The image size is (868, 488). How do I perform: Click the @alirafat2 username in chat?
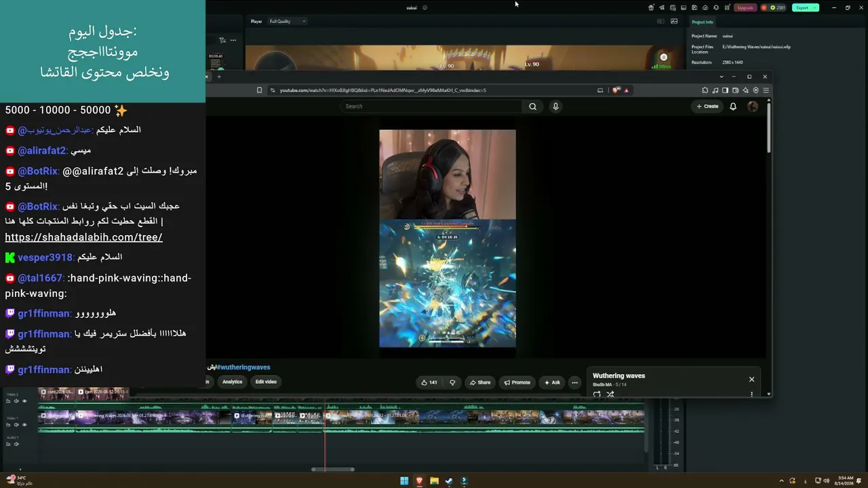[x=42, y=150]
